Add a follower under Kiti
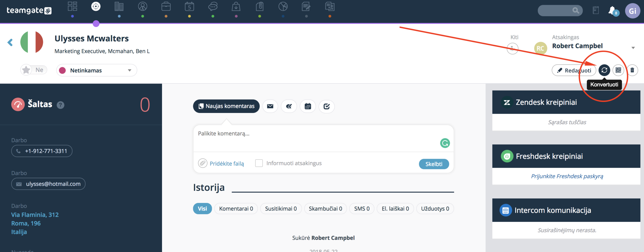 [x=512, y=48]
